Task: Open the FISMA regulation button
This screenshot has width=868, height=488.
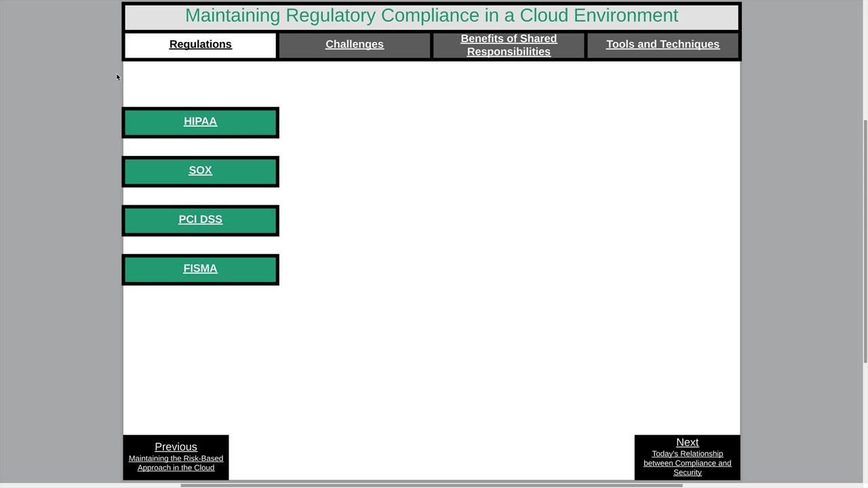Action: pos(200,269)
